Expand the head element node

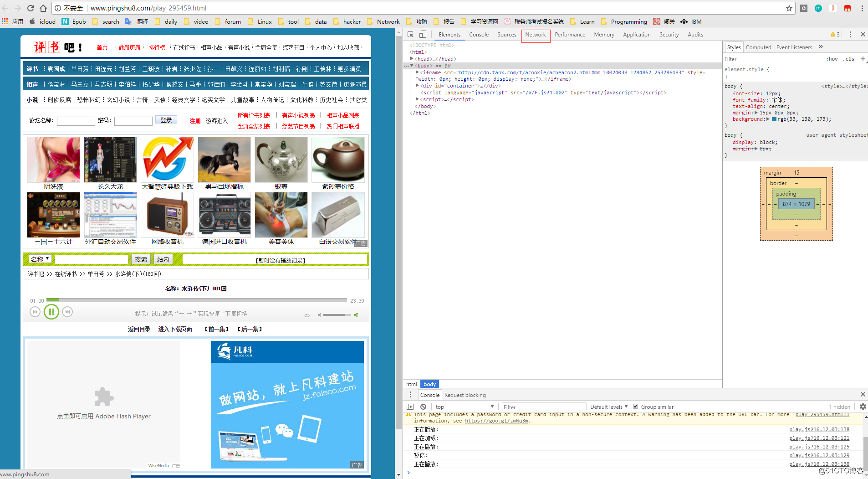click(x=412, y=58)
